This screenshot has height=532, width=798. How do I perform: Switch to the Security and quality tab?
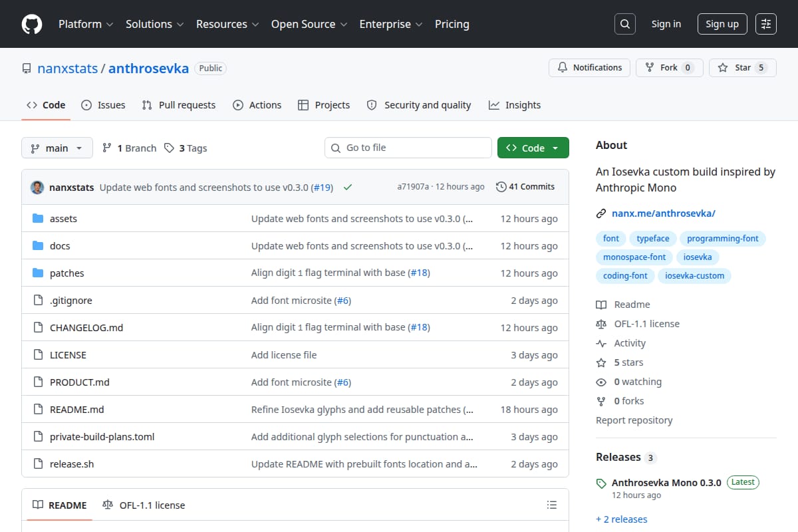click(419, 105)
